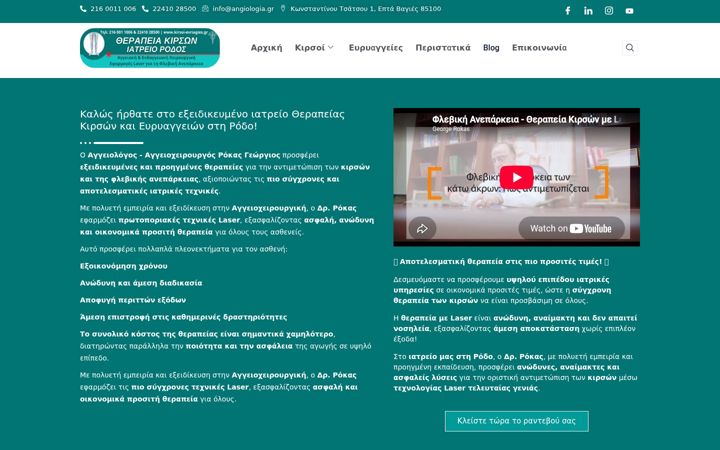Open the LinkedIn profile icon

tap(588, 11)
